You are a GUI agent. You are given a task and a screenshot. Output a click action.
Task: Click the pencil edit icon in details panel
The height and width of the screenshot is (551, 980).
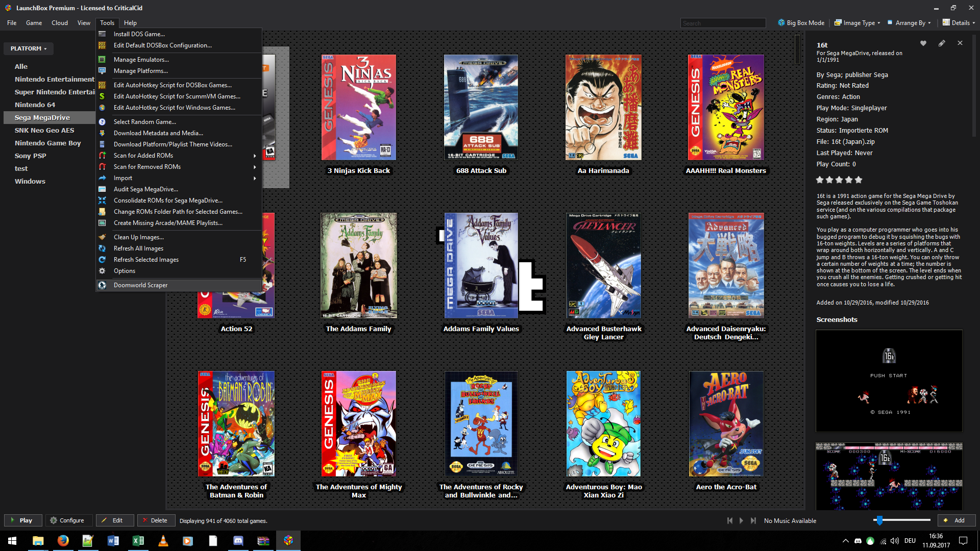point(942,43)
